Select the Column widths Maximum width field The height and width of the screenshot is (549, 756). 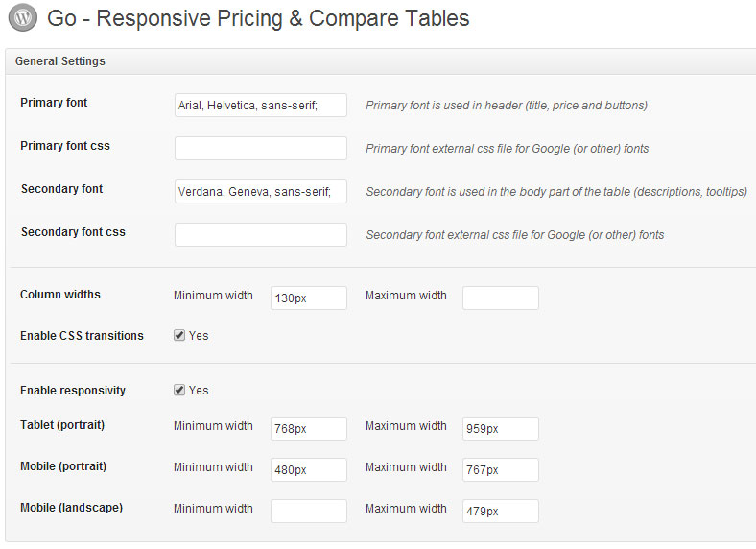(501, 298)
